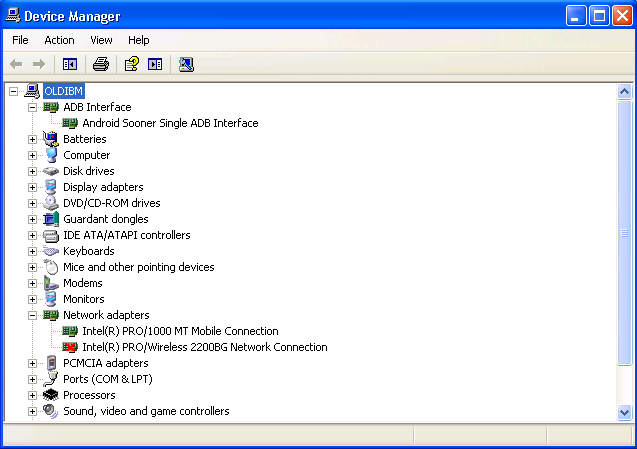
Task: Select Intel(R) PRO/1000 MT Mobile Connection text
Action: coord(180,331)
